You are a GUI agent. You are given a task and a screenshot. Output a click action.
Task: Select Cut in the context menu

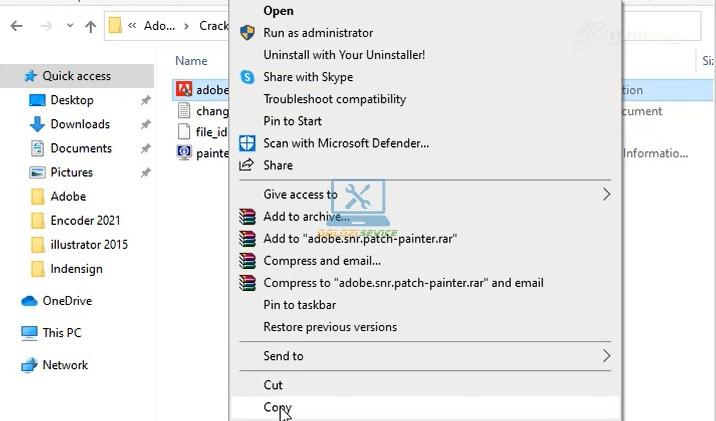[x=273, y=385]
